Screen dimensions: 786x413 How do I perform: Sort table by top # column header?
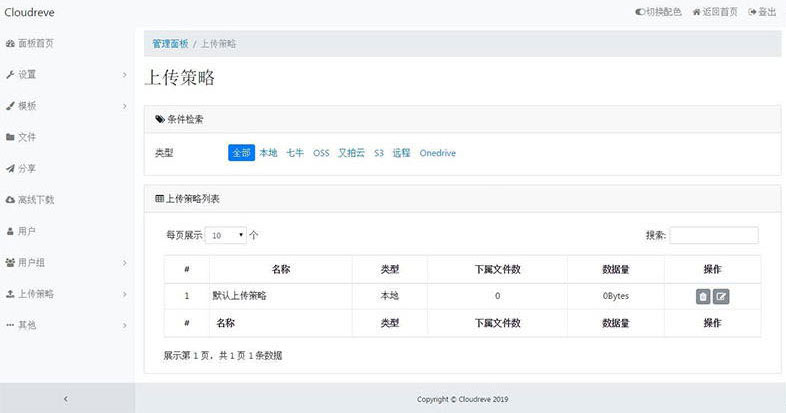click(x=186, y=269)
